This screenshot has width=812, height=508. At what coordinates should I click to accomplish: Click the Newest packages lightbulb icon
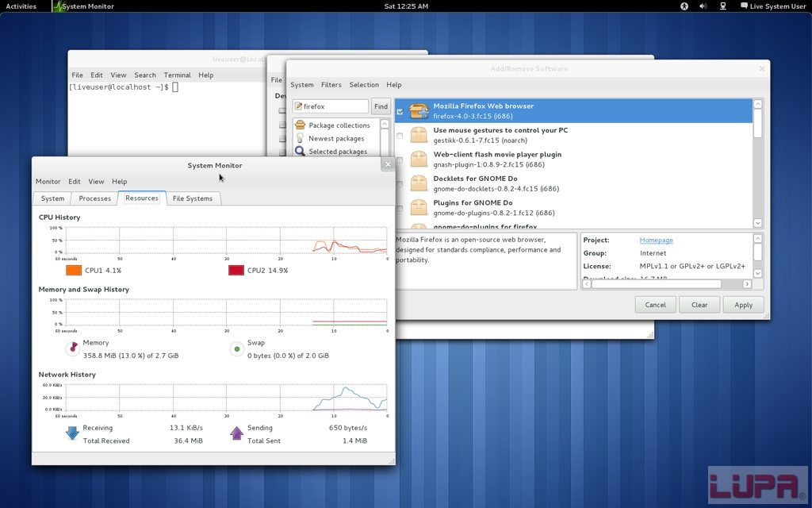(x=300, y=138)
